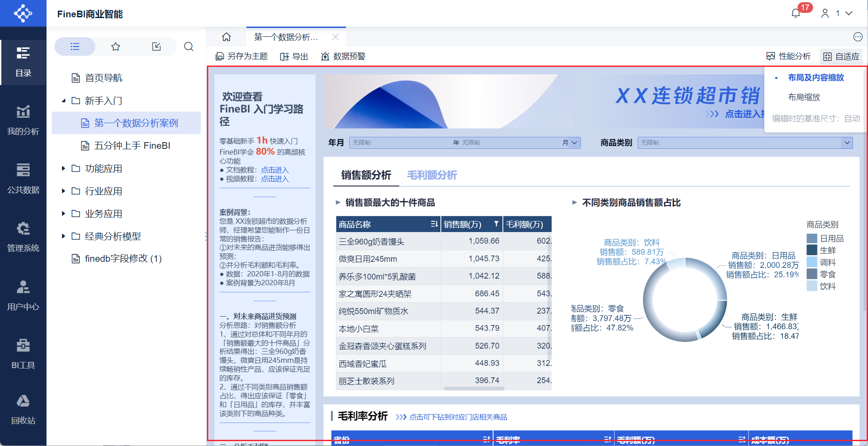Viewport: 868px width, 446px height.
Task: Click the 丽芝士散装系列 product cell
Action: [389, 381]
